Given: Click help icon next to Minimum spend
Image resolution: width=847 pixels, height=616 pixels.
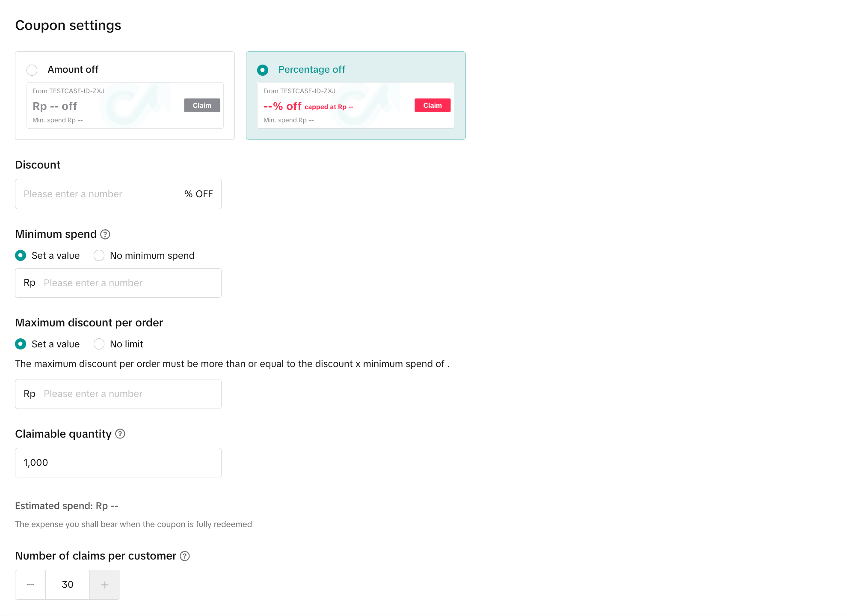Looking at the screenshot, I should [x=105, y=234].
